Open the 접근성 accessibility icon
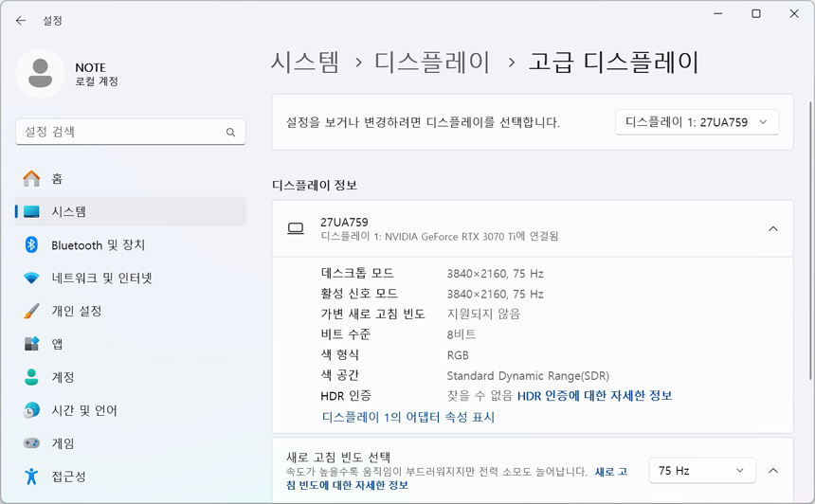This screenshot has height=504, width=815. tap(31, 477)
